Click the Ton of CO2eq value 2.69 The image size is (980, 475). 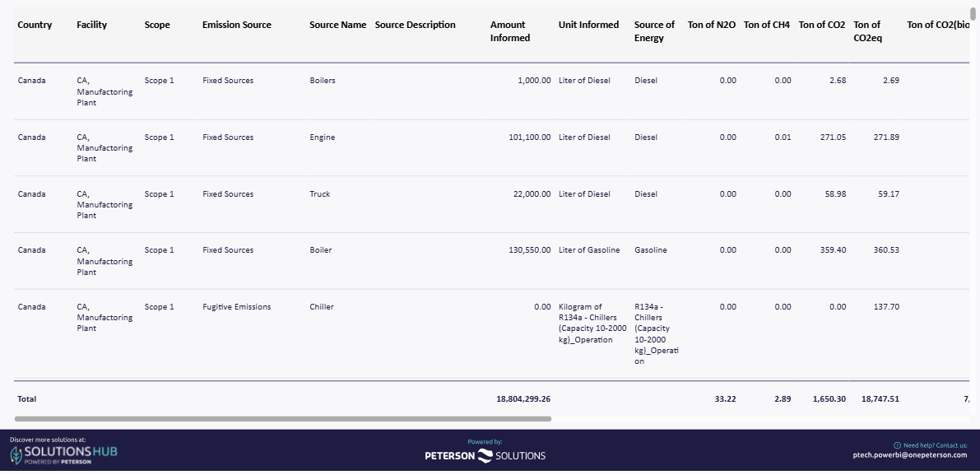[x=891, y=81]
